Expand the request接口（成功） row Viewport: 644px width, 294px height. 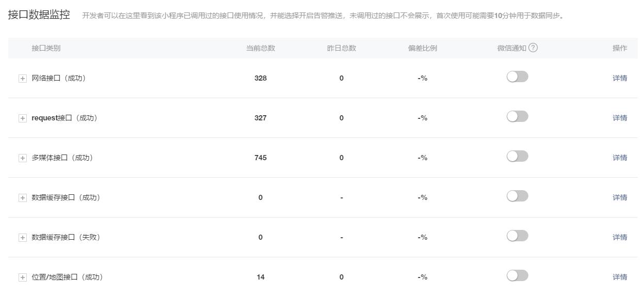point(22,118)
